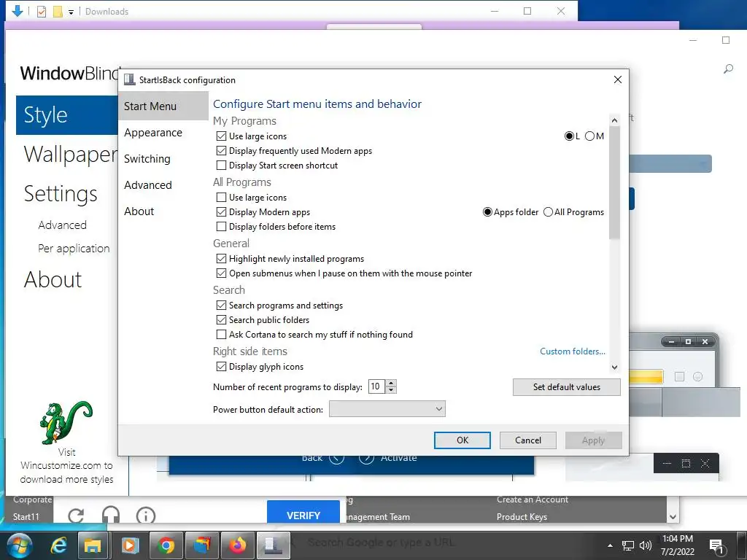Click OK in StartIsBack configuration
This screenshot has height=560, width=747.
point(462,440)
